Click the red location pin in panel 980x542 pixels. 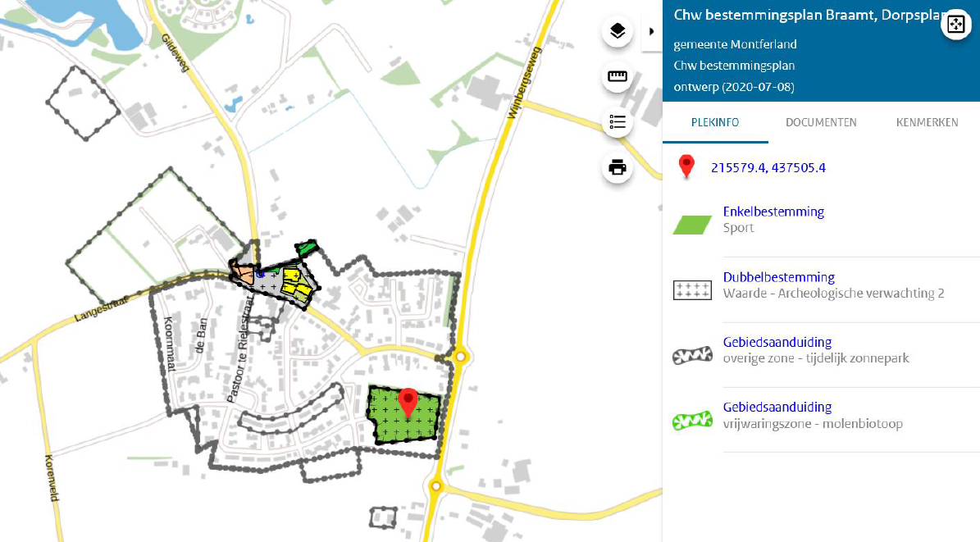point(686,167)
